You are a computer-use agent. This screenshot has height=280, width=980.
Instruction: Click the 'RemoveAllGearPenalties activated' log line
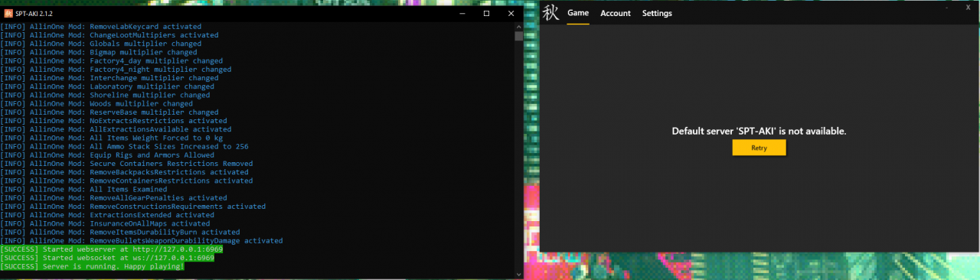114,197
